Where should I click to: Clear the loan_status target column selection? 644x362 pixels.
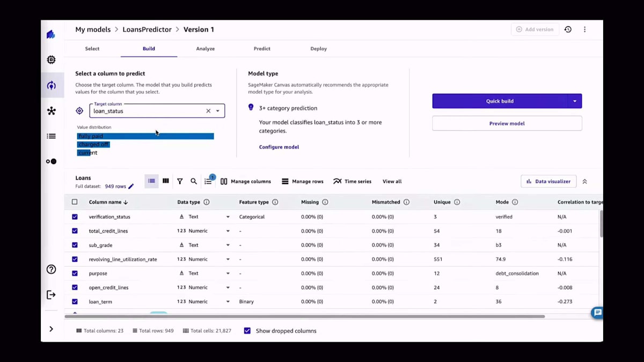(208, 111)
